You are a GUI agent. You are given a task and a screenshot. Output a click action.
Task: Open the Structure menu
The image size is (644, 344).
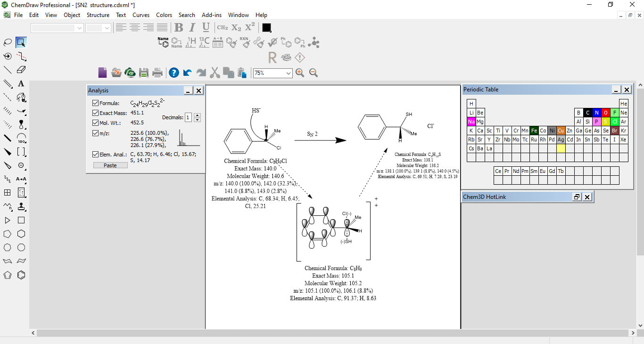coord(98,15)
